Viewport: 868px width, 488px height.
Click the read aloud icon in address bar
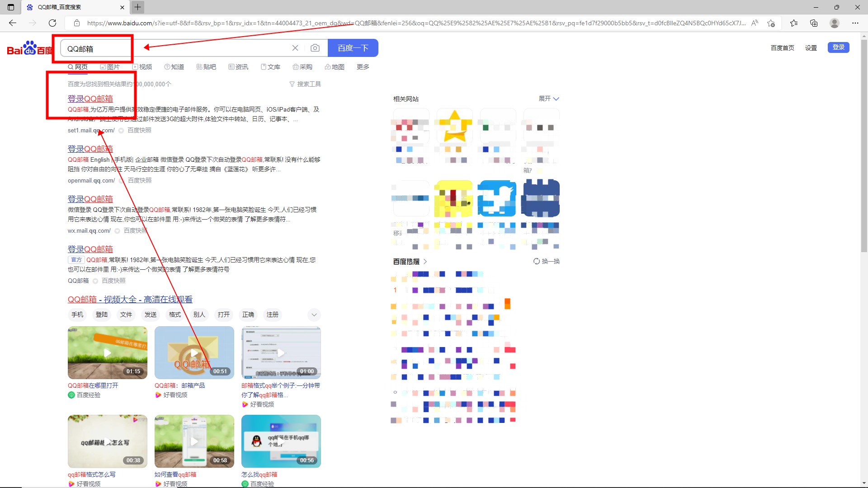tap(755, 23)
